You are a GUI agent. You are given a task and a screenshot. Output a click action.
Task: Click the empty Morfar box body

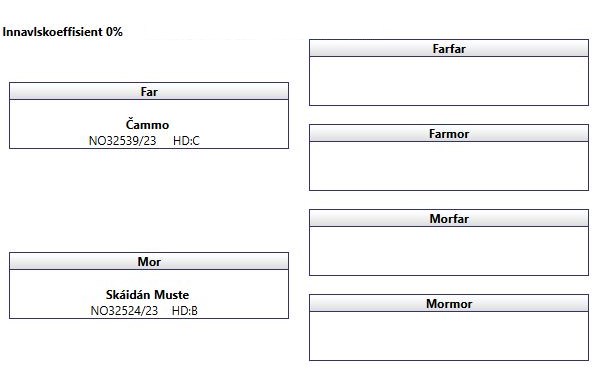coord(449,251)
